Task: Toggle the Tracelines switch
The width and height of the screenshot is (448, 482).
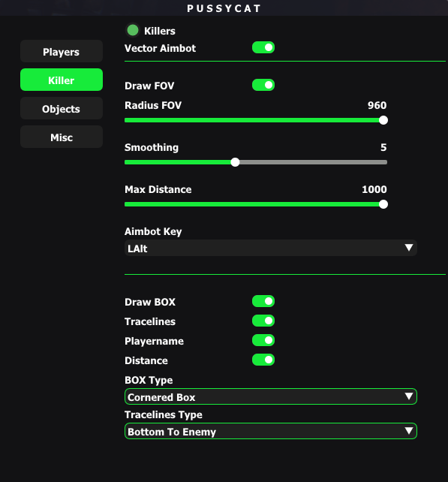Action: (x=263, y=321)
